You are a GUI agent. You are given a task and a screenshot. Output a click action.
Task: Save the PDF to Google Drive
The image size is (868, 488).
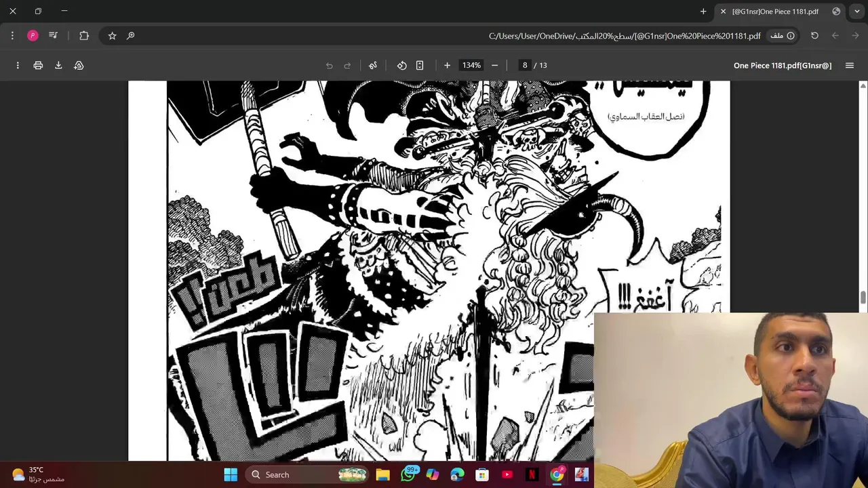(x=79, y=65)
